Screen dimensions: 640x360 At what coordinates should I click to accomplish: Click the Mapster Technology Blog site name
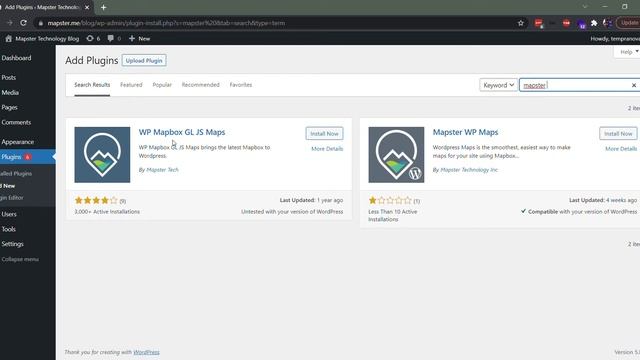click(47, 38)
